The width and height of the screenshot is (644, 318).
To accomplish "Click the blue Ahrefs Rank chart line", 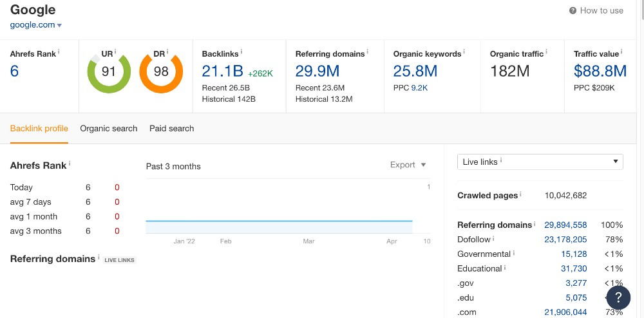I will click(x=279, y=221).
